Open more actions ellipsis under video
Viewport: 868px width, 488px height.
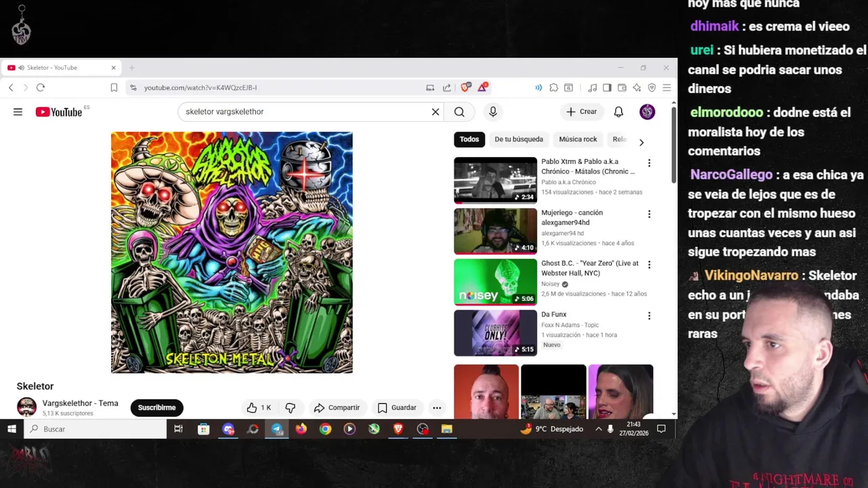point(437,407)
